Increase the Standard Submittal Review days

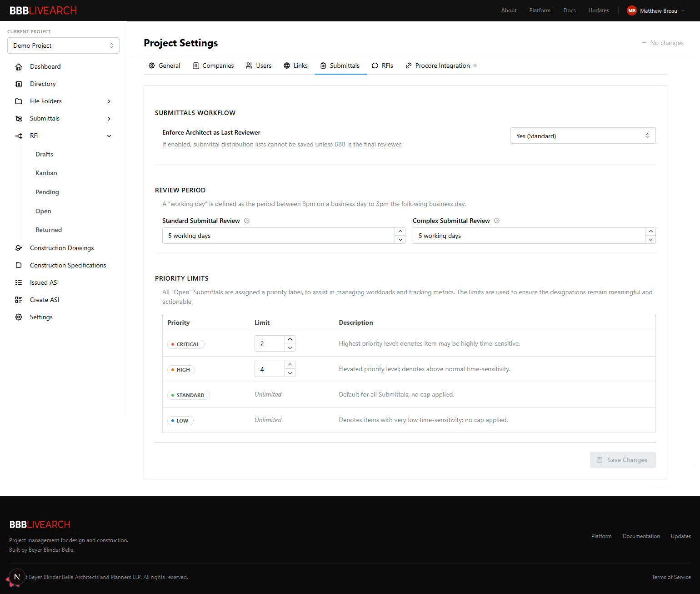coord(400,232)
